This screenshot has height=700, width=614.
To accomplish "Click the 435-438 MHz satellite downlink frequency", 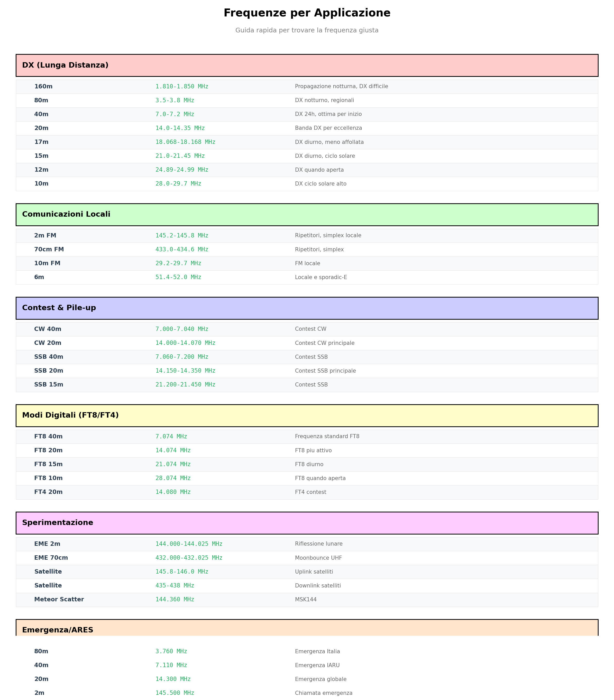I will pos(175,586).
